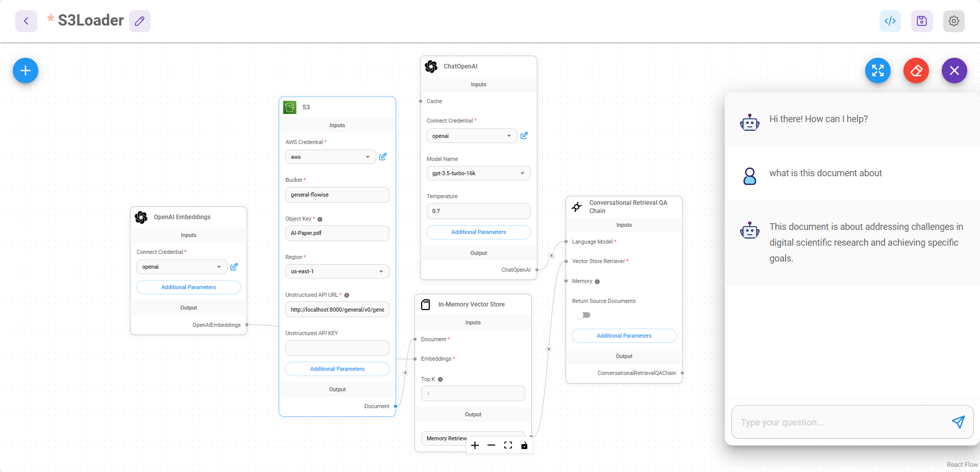The height and width of the screenshot is (472, 980).
Task: Click the back arrow button
Action: (x=26, y=21)
